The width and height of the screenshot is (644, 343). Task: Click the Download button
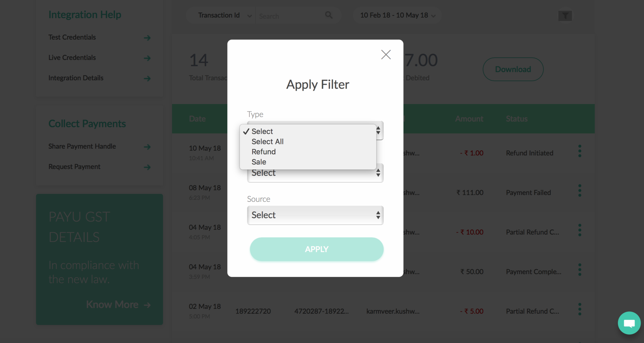(513, 69)
